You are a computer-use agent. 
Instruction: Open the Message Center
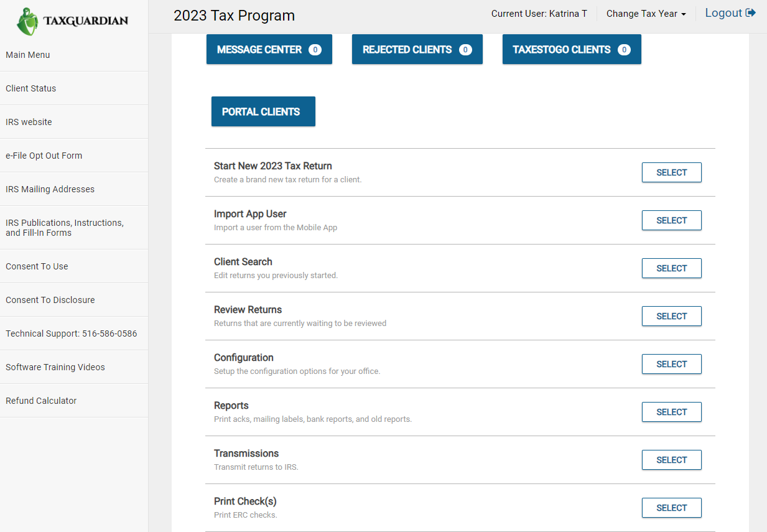(x=269, y=49)
